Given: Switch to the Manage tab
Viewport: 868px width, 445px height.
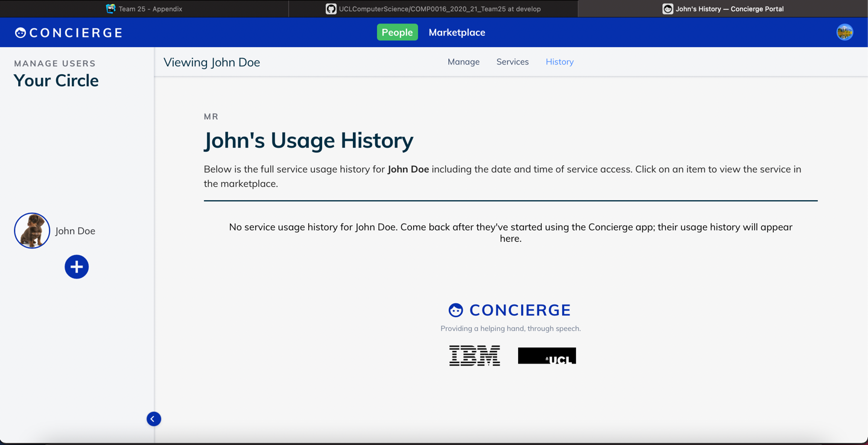Looking at the screenshot, I should (x=463, y=62).
